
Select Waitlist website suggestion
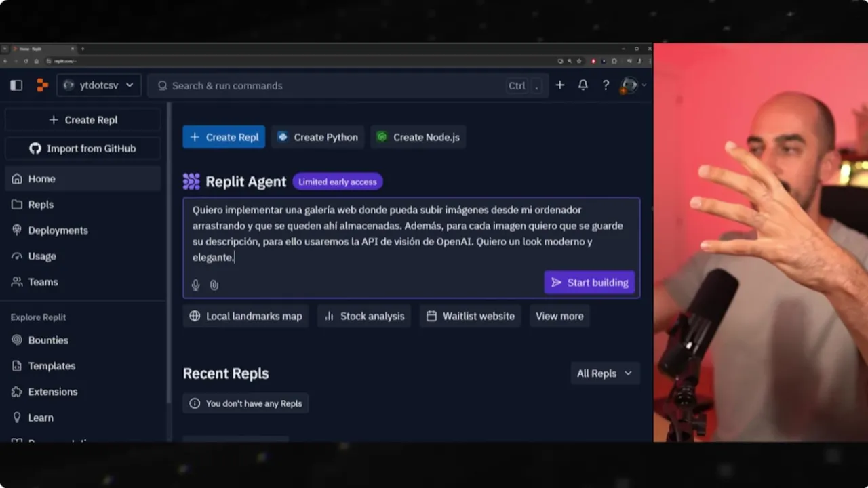[470, 316]
